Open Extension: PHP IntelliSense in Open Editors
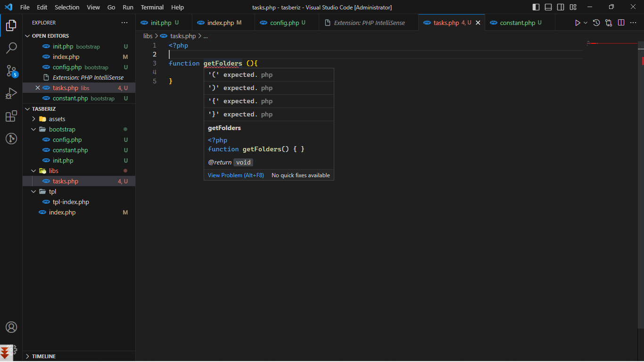This screenshot has height=362, width=644. [79, 77]
